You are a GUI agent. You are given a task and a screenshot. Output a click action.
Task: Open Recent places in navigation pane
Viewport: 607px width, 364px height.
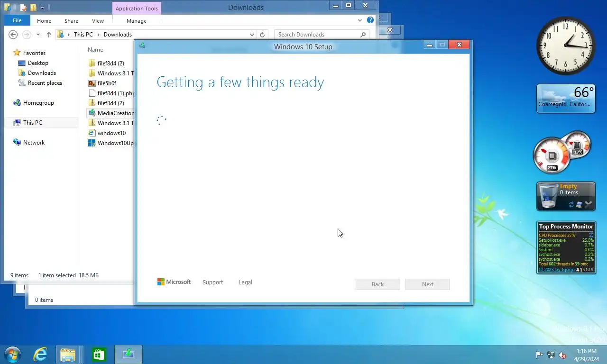click(x=45, y=83)
